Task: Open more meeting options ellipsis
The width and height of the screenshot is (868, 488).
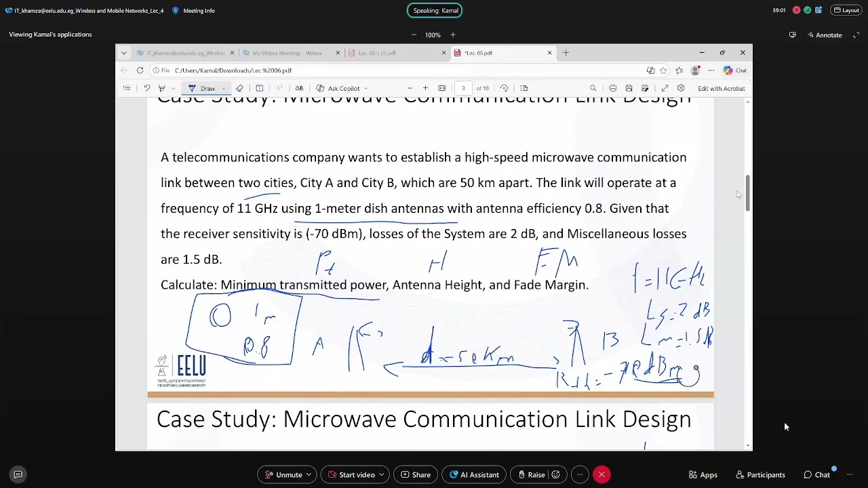Action: click(580, 474)
